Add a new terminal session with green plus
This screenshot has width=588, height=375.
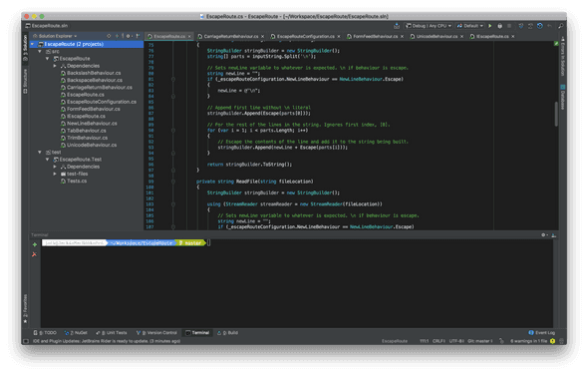(x=35, y=244)
